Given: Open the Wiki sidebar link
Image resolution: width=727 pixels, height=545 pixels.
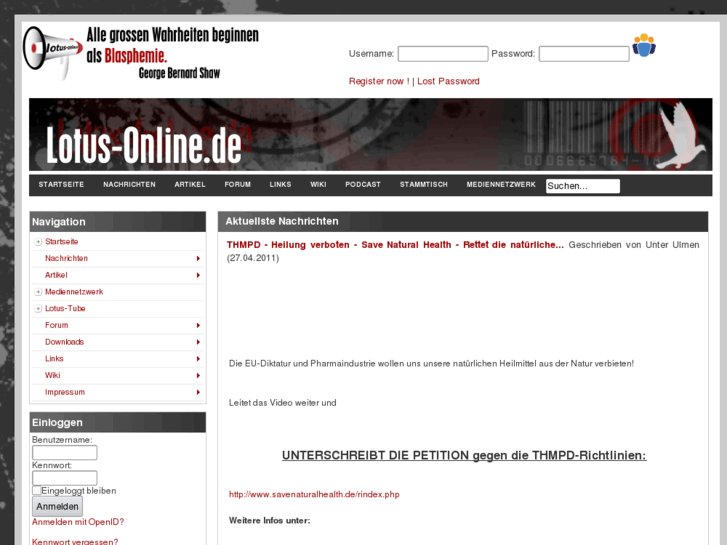Looking at the screenshot, I should coord(53,375).
